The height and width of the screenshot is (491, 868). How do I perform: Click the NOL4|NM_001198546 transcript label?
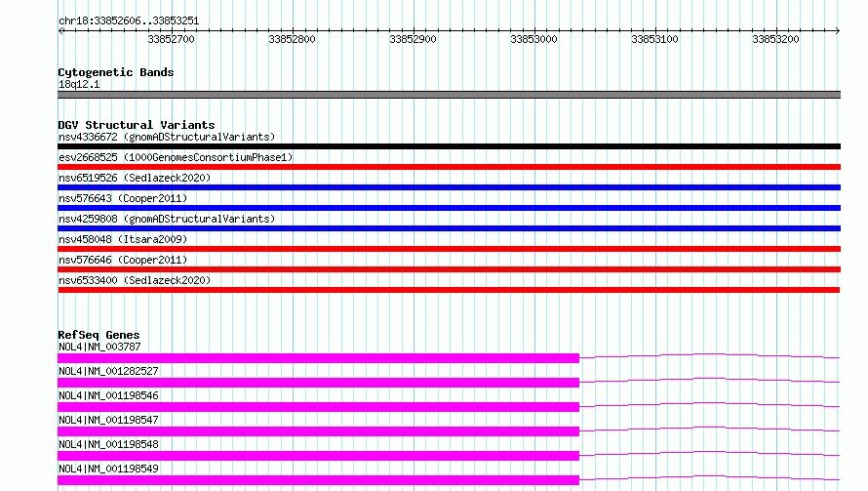tap(108, 395)
